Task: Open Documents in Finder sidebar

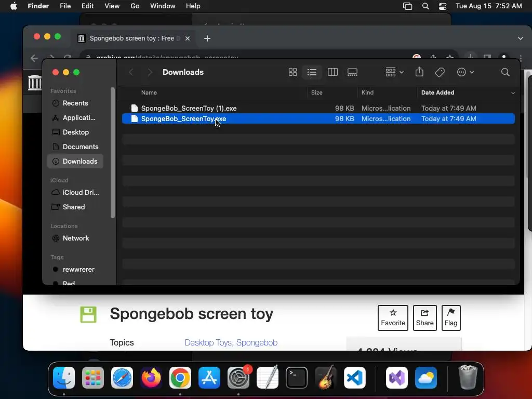Action: [x=75, y=147]
